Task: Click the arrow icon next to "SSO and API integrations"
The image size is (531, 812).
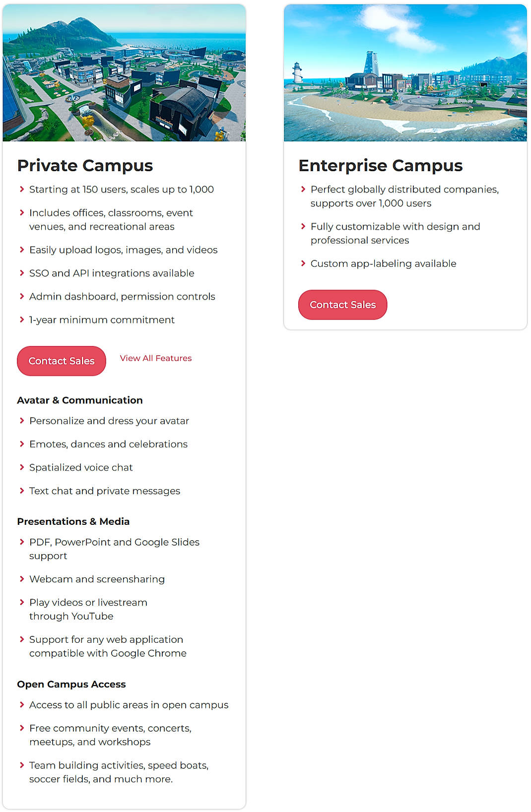Action: (x=22, y=273)
